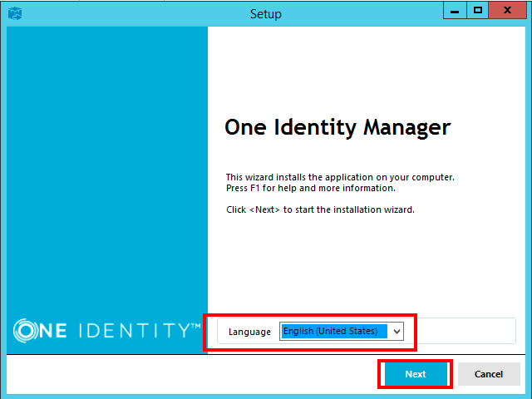Close the Setup window
The height and width of the screenshot is (399, 532).
(507, 11)
